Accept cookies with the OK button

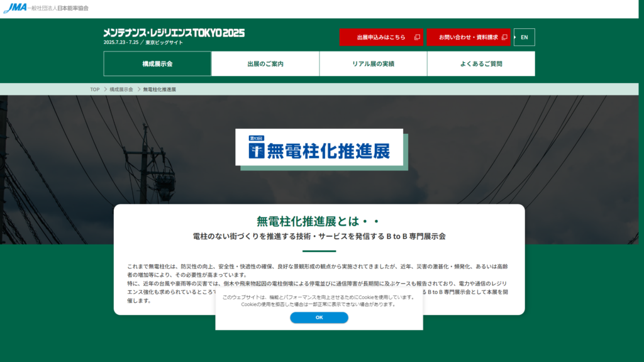[x=319, y=317]
